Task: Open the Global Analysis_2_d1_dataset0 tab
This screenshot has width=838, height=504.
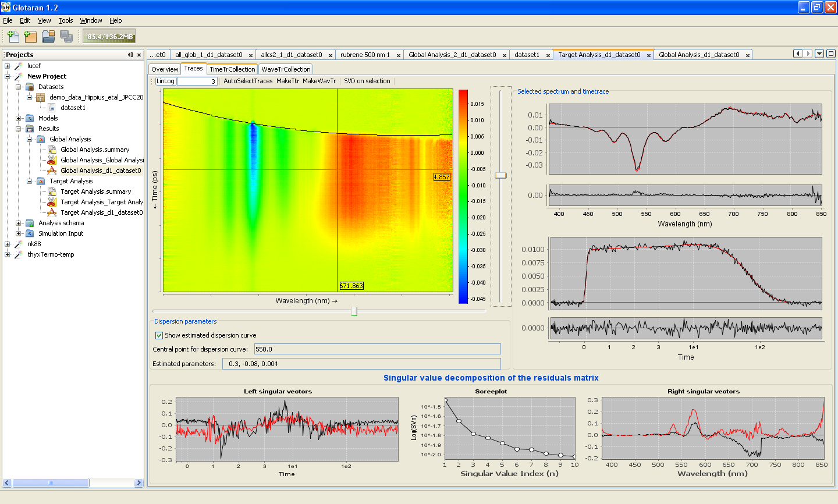Action: coord(452,55)
